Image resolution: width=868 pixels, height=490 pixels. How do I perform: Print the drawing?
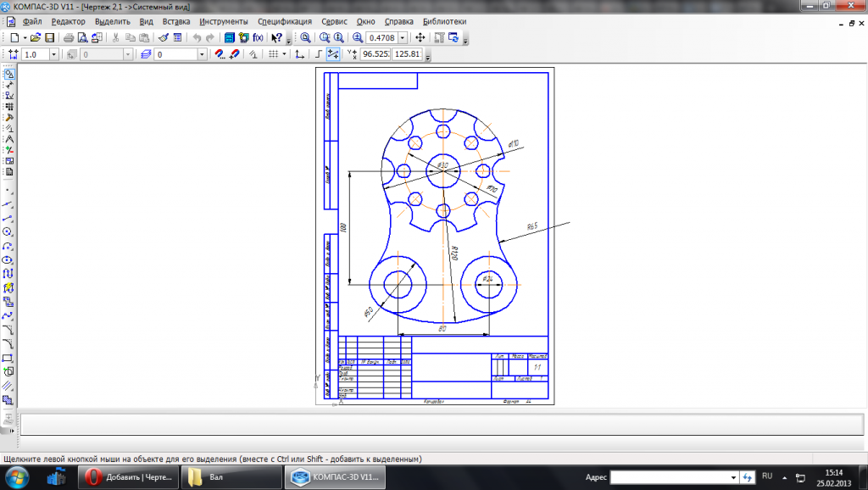point(69,37)
